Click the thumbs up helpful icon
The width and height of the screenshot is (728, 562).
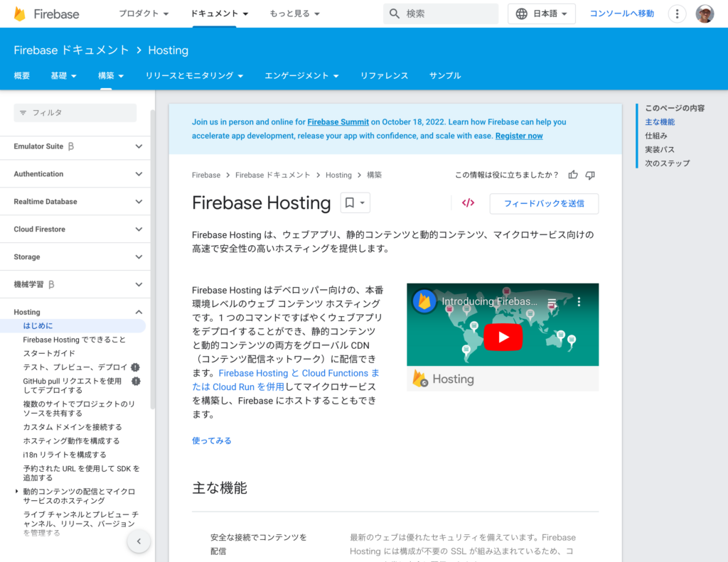(x=573, y=175)
